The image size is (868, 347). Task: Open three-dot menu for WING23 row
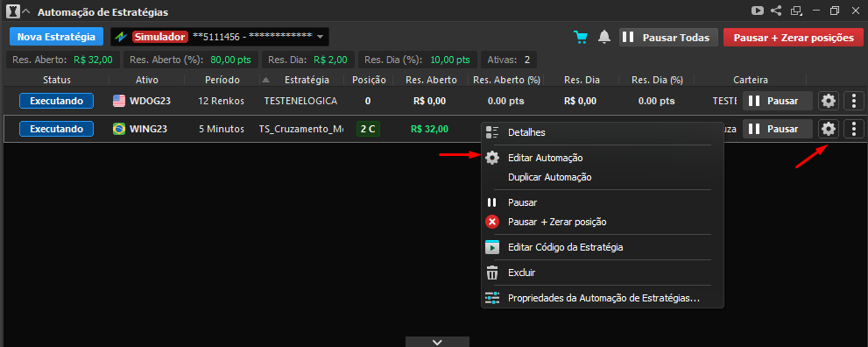tap(854, 129)
